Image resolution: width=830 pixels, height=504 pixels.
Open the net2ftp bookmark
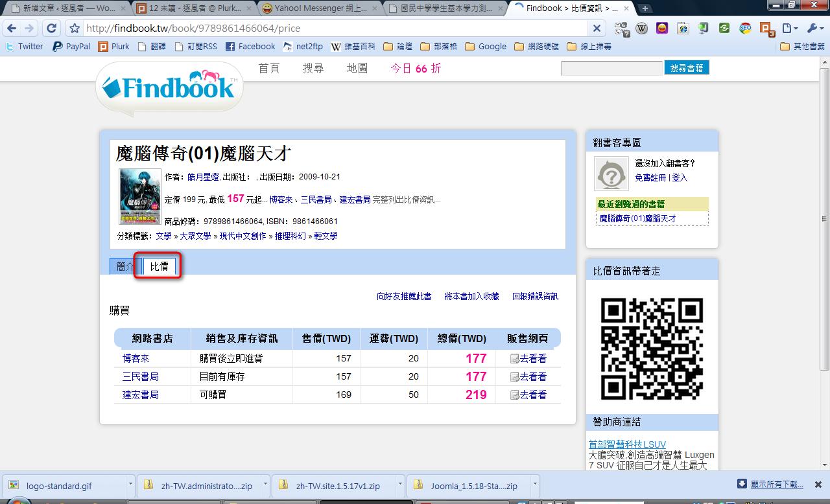click(x=303, y=47)
